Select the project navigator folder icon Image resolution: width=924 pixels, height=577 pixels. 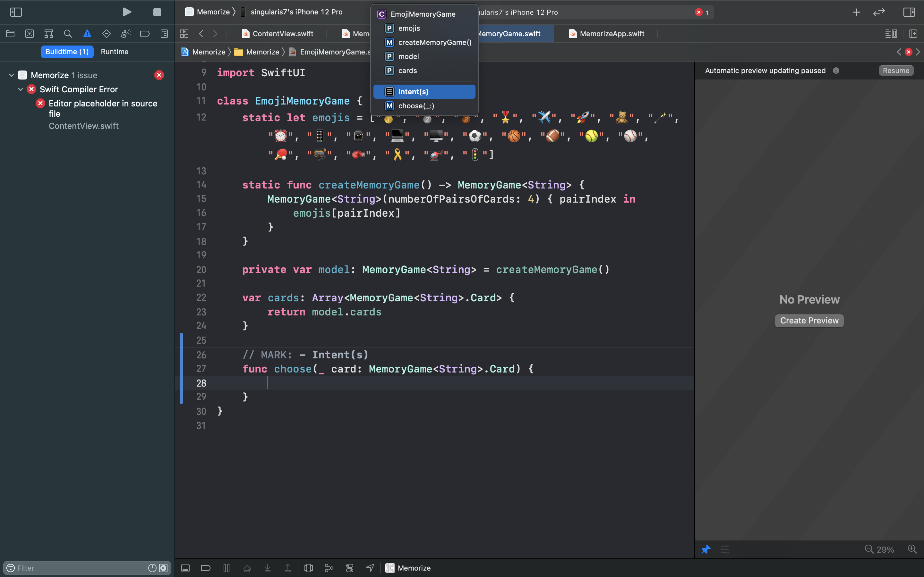[x=10, y=34]
